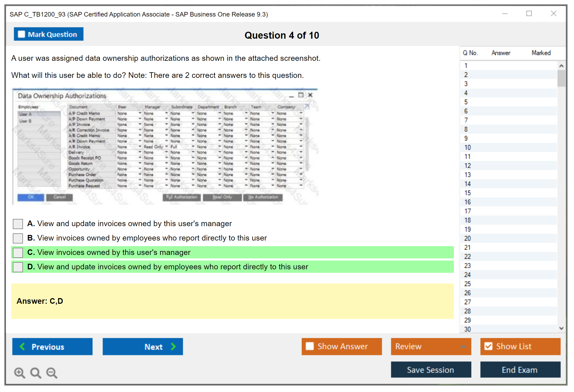Click the embedded Data Ownership Authorizations screenshot
Screen dimensions: 574x392
[166, 147]
